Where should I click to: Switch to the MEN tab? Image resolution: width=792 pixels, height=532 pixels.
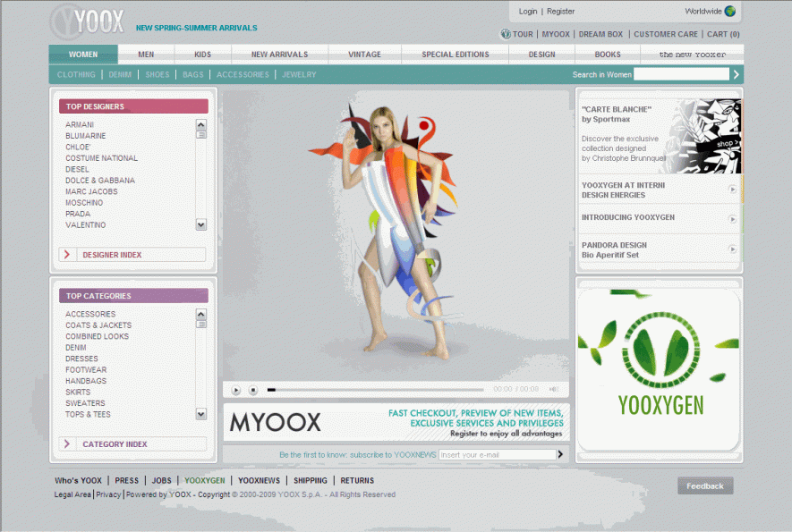146,55
